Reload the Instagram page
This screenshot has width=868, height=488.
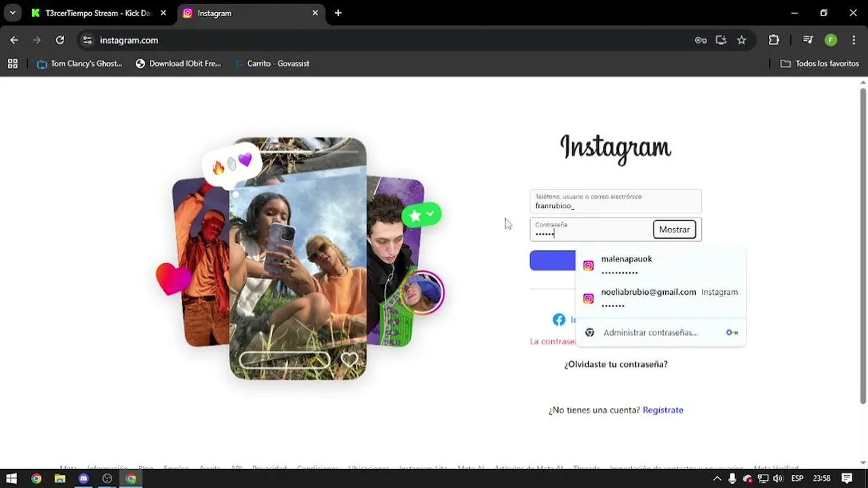click(x=60, y=40)
